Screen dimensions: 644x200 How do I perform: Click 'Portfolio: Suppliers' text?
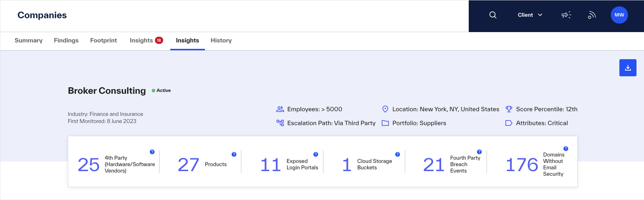(419, 123)
